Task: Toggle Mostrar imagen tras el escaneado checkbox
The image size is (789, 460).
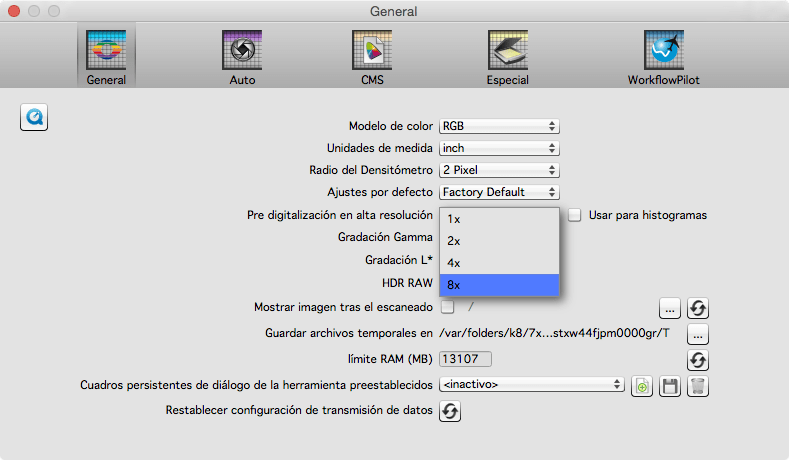Action: point(448,307)
